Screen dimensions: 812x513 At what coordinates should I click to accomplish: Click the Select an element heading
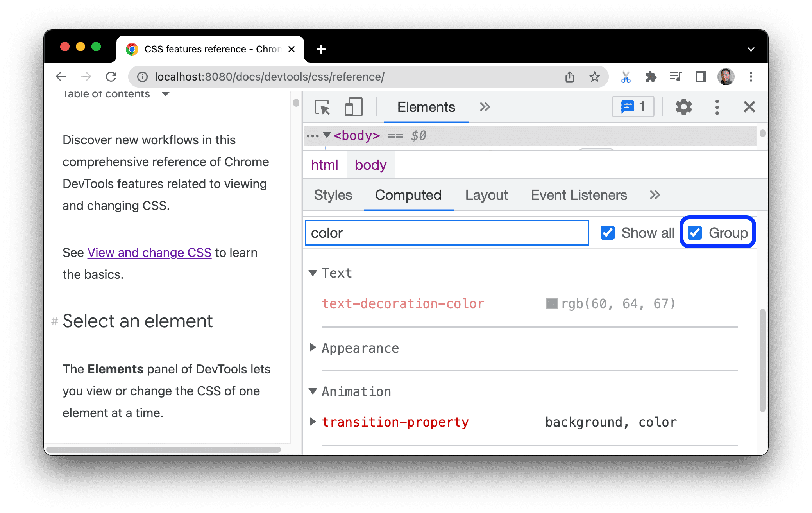click(138, 321)
